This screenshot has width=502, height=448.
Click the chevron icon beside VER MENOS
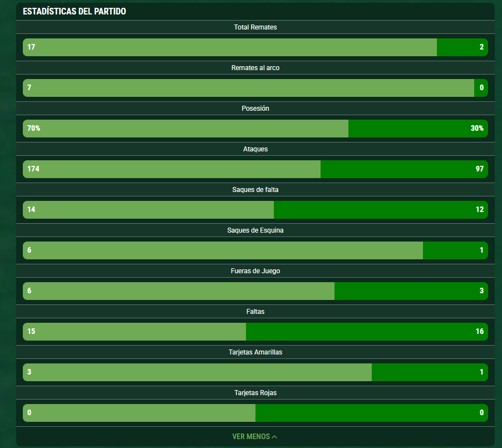pos(274,437)
